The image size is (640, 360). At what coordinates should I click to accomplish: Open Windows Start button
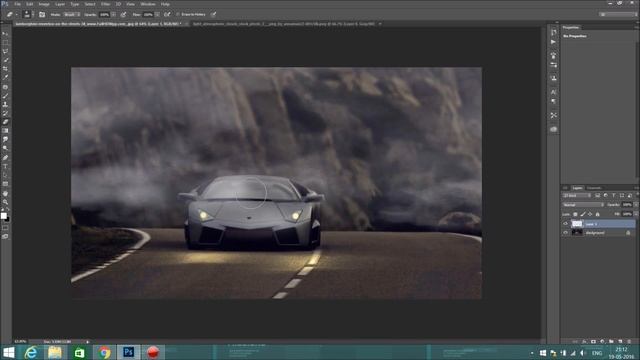click(x=9, y=352)
